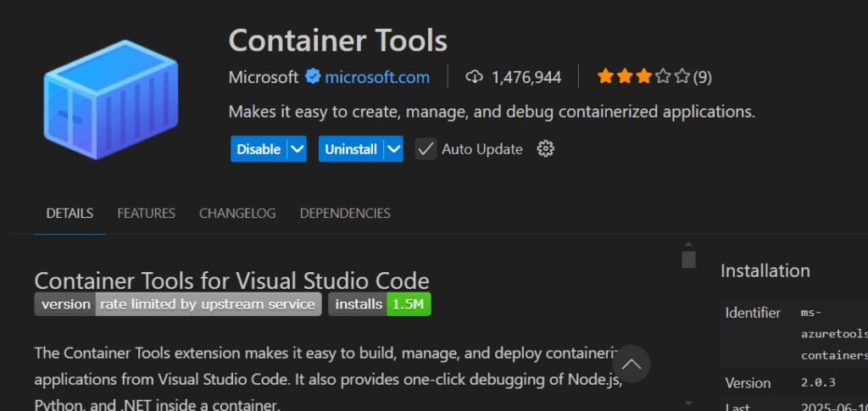Click the Installation section heading
Image resolution: width=868 pixels, height=411 pixels.
[x=765, y=270]
